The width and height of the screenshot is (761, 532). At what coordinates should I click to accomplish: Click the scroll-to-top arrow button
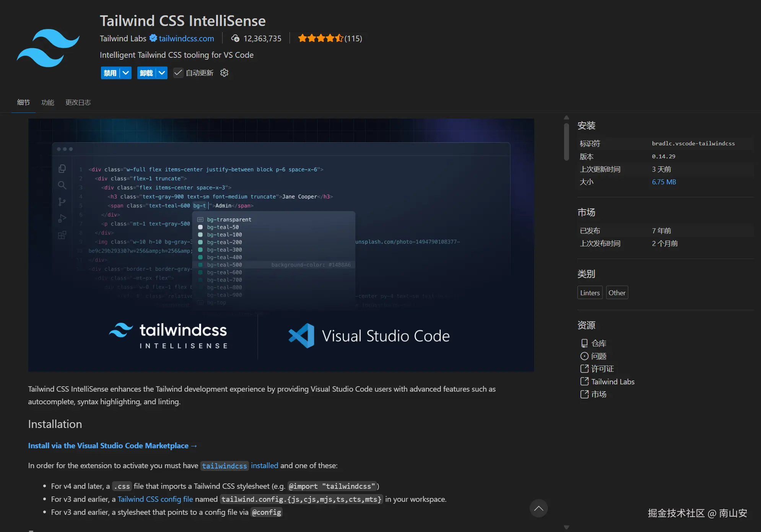pyautogui.click(x=538, y=508)
